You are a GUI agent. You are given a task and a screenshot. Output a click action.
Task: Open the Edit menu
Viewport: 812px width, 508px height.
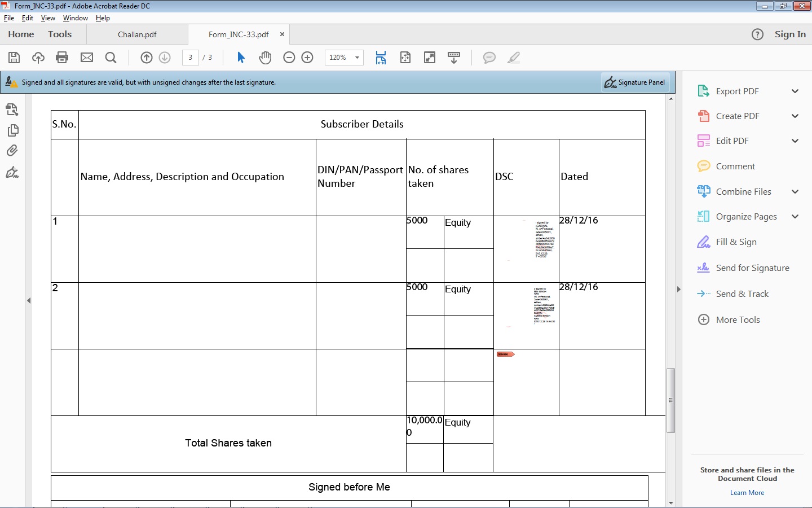[27, 18]
